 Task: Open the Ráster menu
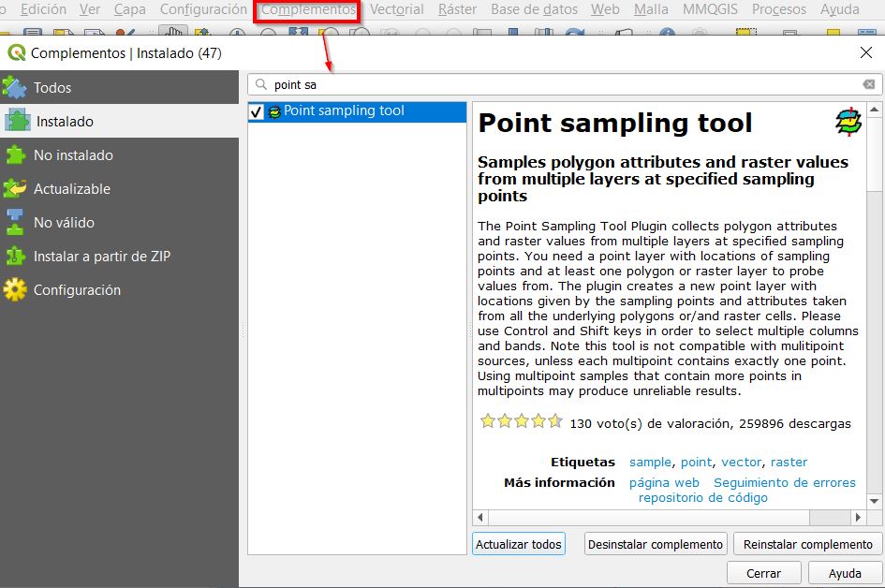[457, 10]
